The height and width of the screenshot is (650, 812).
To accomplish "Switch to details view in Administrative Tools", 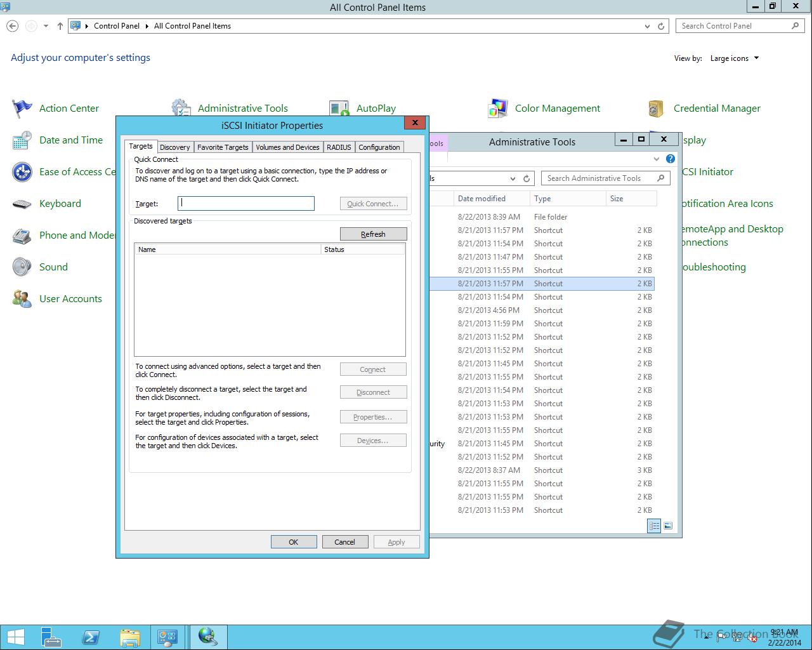I will coord(654,526).
